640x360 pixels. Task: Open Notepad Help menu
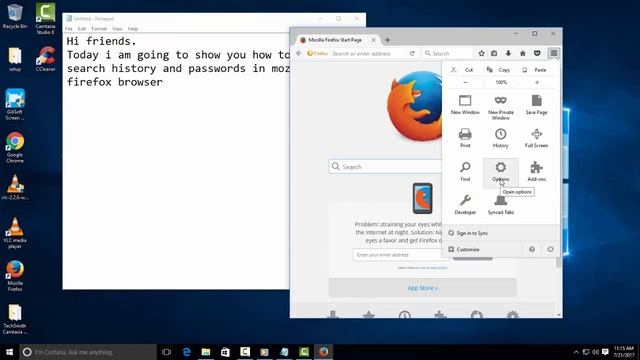[x=133, y=29]
